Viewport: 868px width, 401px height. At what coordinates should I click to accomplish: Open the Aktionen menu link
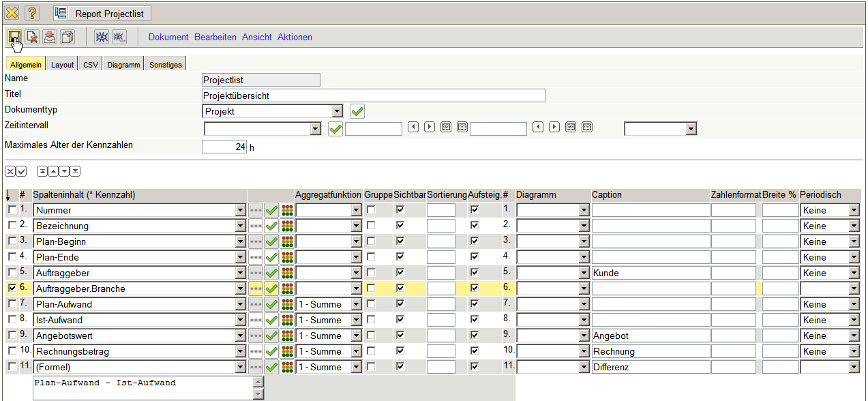[295, 38]
